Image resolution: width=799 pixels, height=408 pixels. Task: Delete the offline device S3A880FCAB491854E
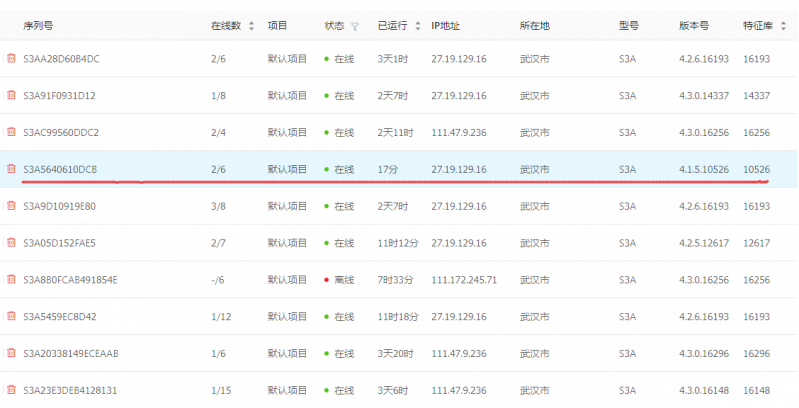tap(11, 279)
